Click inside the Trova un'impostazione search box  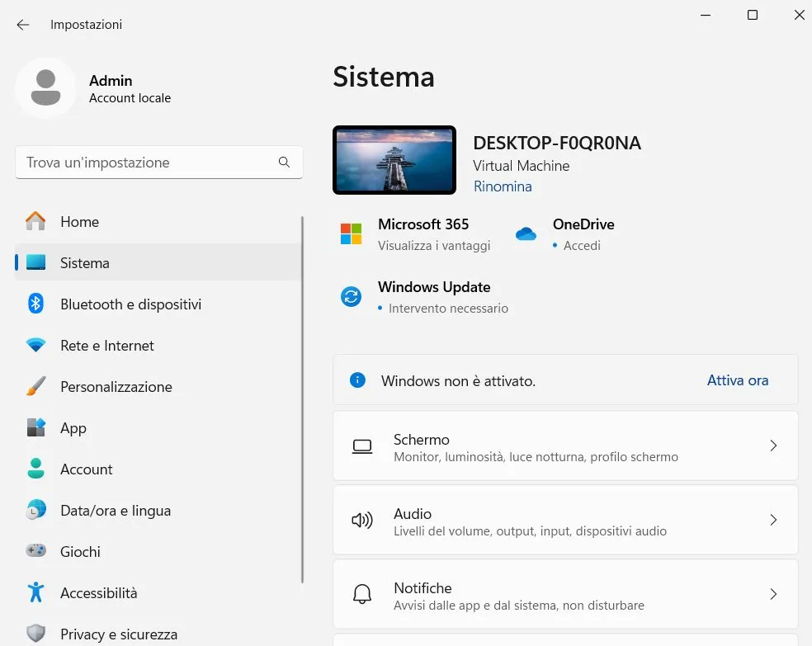(x=149, y=162)
